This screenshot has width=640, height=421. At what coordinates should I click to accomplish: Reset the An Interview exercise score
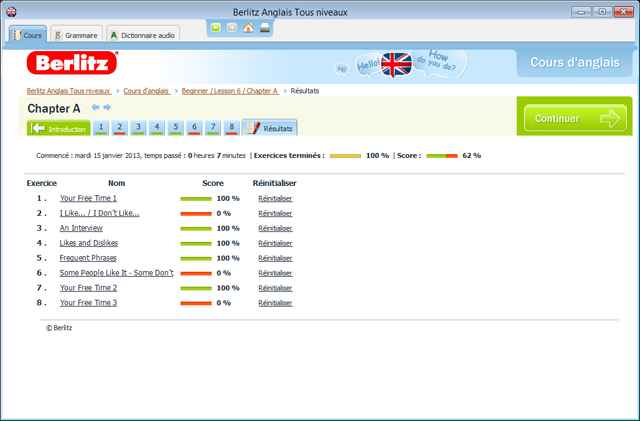(x=275, y=228)
